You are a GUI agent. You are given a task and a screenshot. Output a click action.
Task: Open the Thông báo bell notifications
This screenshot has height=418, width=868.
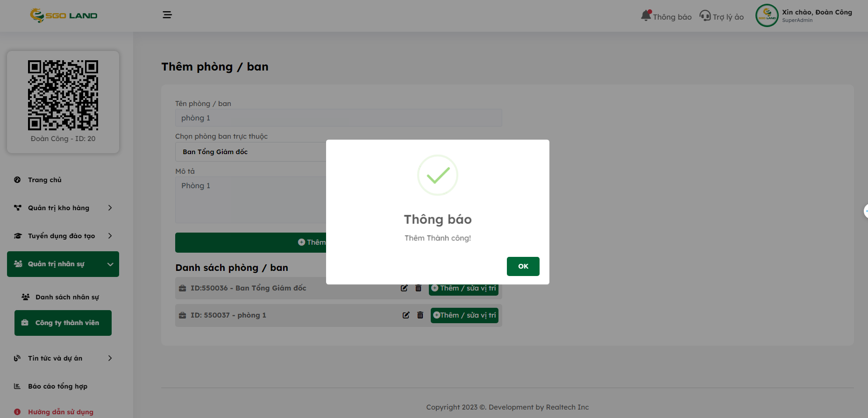666,16
